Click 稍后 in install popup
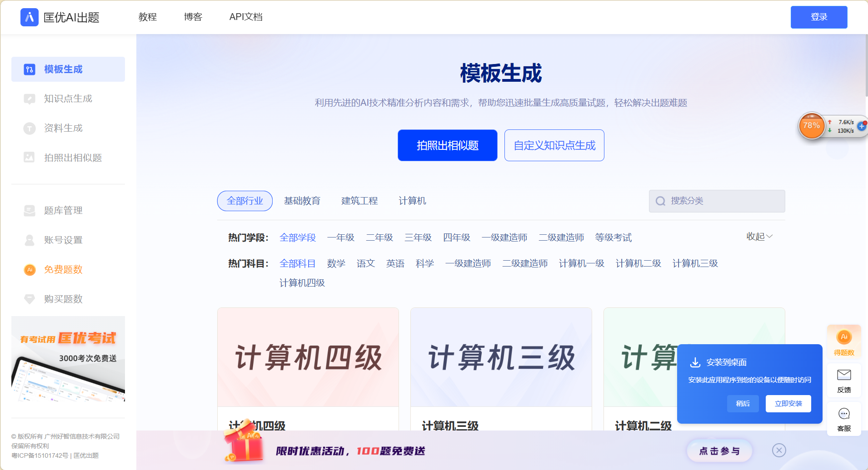The width and height of the screenshot is (868, 470). (743, 403)
